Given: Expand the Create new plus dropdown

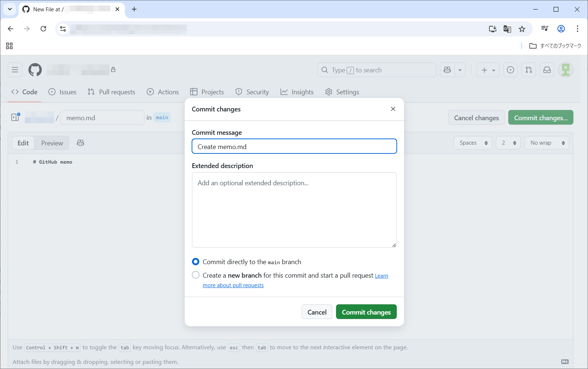Looking at the screenshot, I should click(488, 70).
